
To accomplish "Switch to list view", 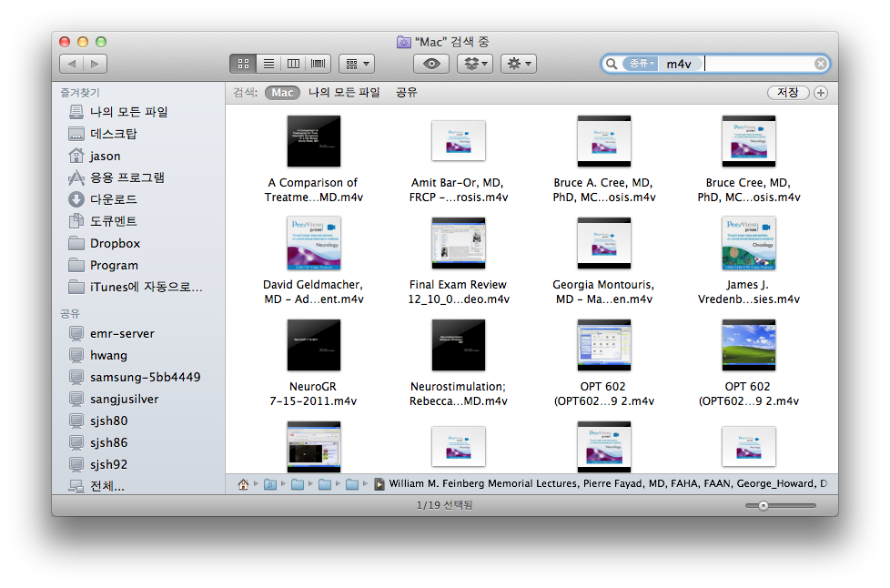I will click(x=268, y=64).
